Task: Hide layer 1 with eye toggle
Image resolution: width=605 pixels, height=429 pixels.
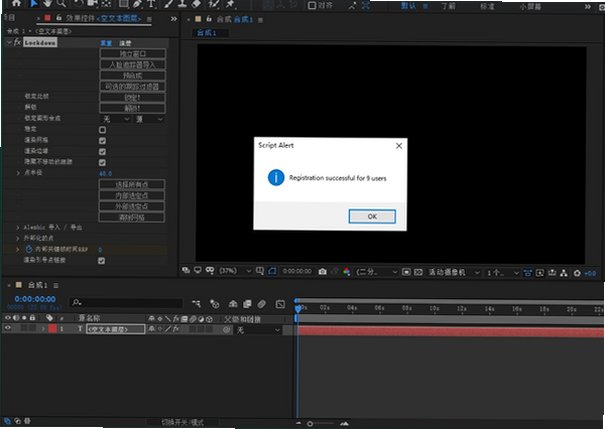Action: point(8,328)
